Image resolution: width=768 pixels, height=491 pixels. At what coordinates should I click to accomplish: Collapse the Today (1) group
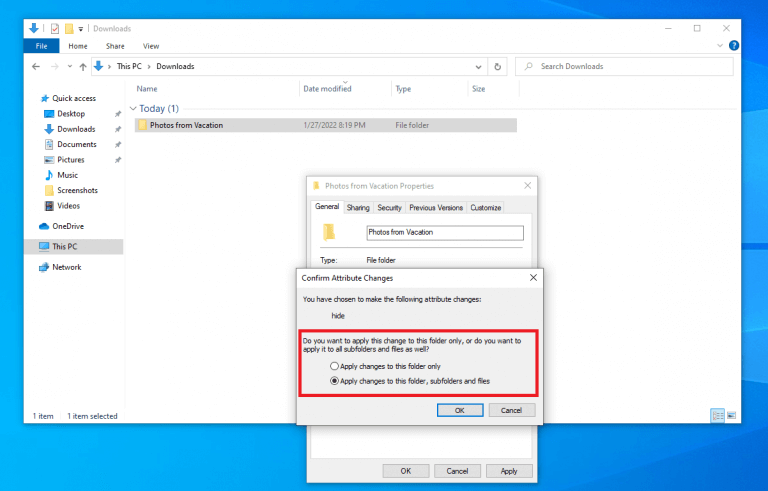pyautogui.click(x=133, y=108)
